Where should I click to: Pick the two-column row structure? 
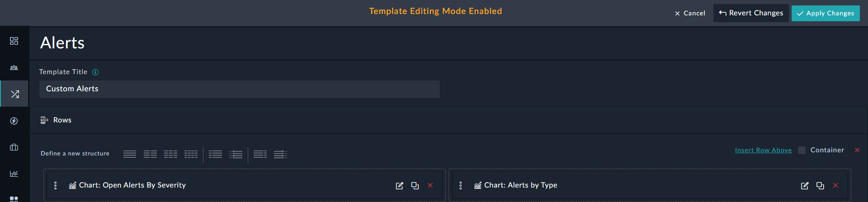click(150, 155)
